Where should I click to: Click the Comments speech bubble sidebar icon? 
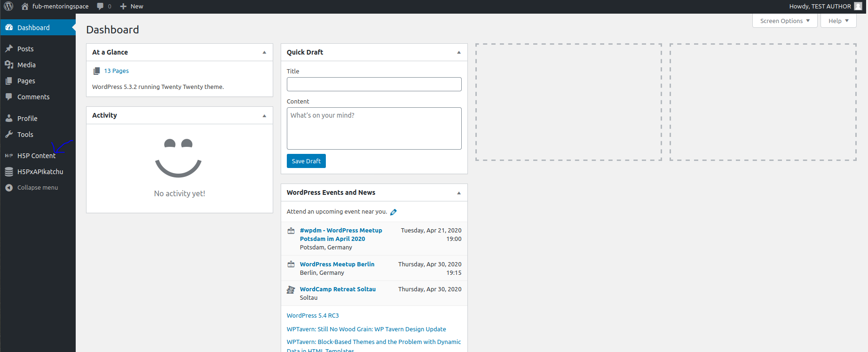(9, 96)
